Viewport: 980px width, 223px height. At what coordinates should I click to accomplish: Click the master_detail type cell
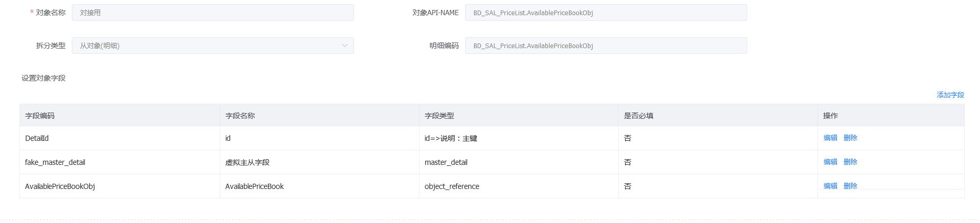[x=446, y=162]
